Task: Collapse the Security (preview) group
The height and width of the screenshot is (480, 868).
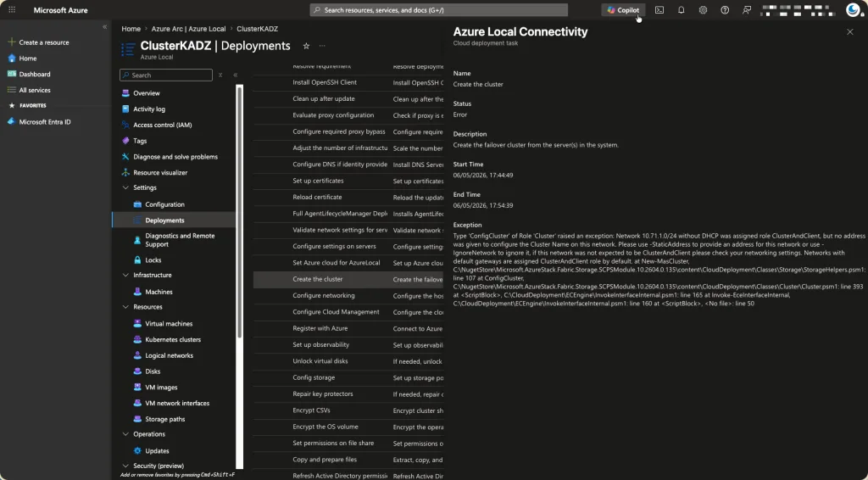Action: 125,466
